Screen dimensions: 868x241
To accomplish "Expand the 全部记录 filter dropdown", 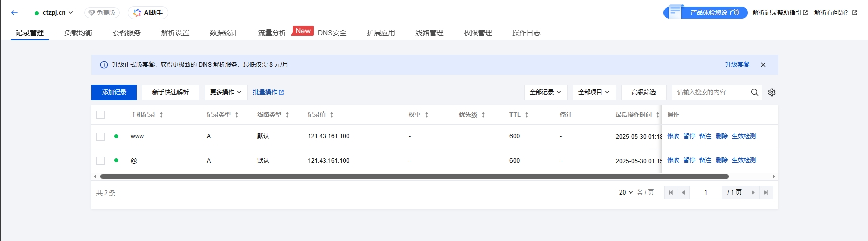I will point(545,92).
